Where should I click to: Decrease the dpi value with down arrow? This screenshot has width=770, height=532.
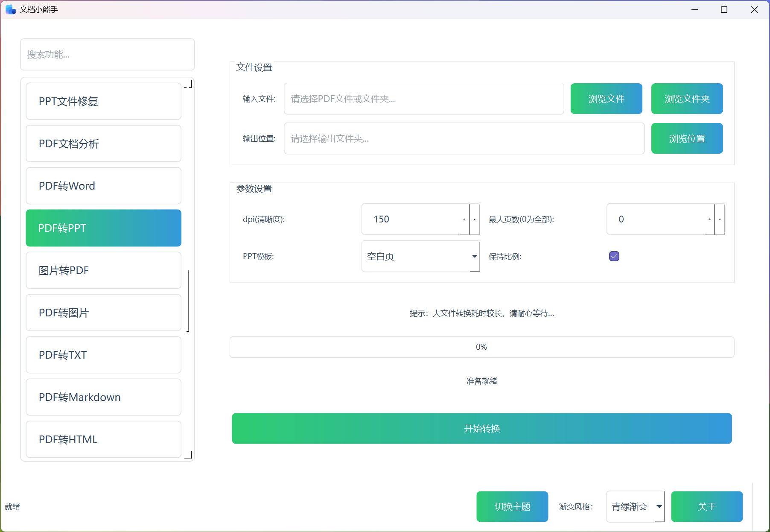[x=475, y=219]
